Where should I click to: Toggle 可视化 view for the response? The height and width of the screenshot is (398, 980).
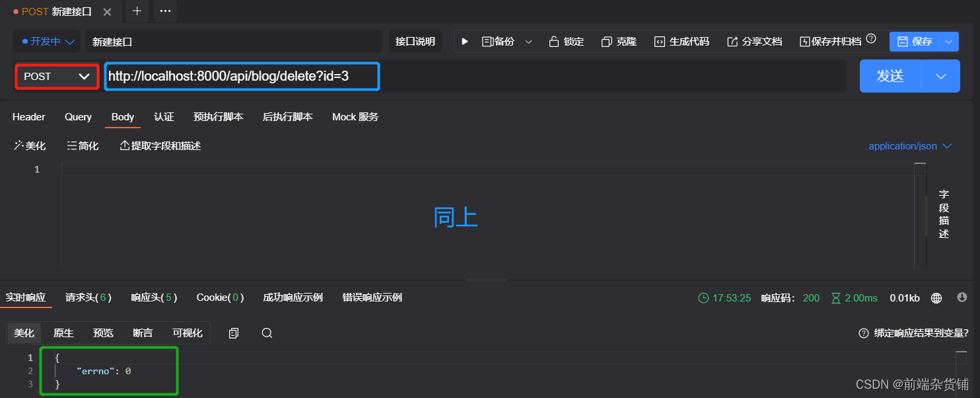187,333
